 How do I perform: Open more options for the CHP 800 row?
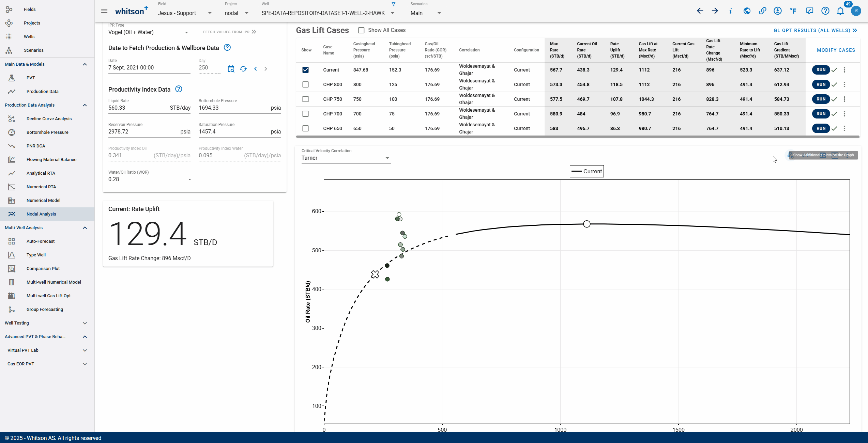844,84
